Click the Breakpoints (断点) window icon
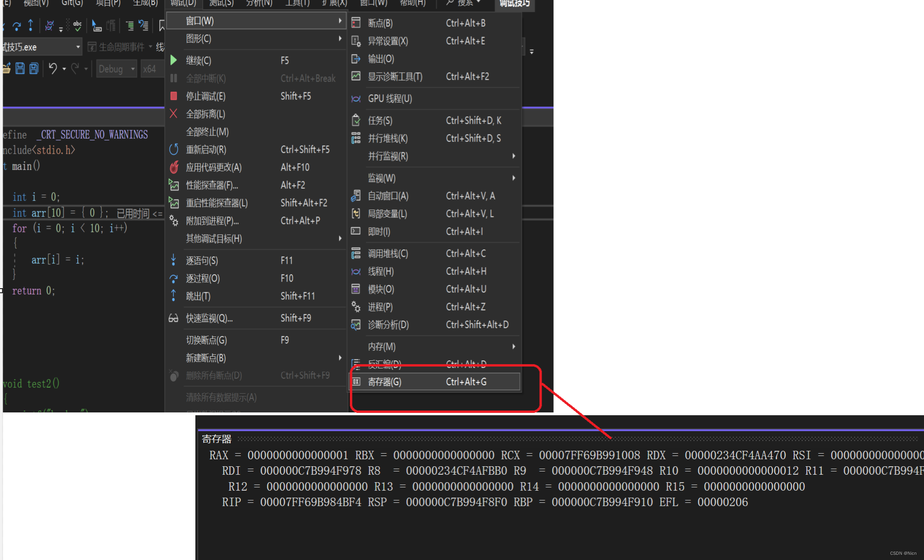 pos(356,23)
